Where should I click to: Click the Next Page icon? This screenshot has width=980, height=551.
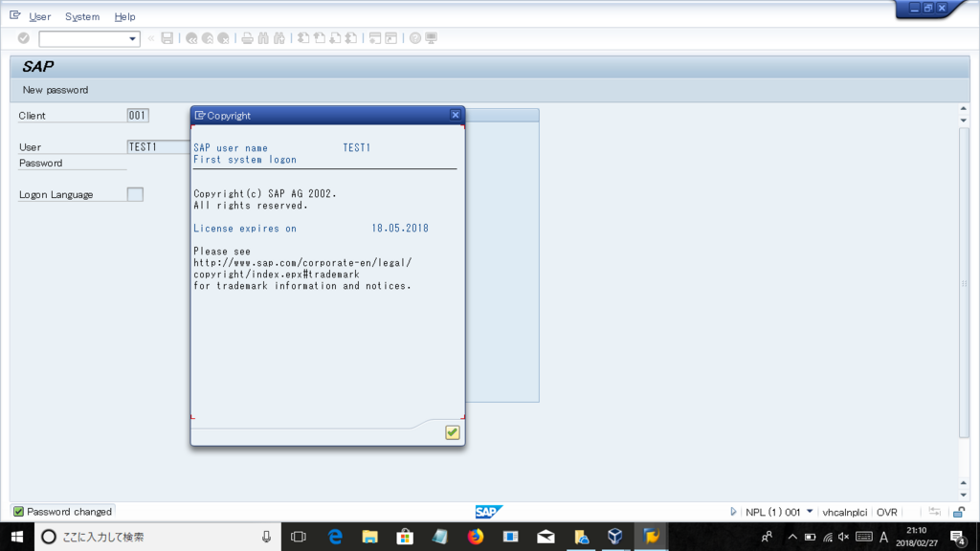coord(335,38)
